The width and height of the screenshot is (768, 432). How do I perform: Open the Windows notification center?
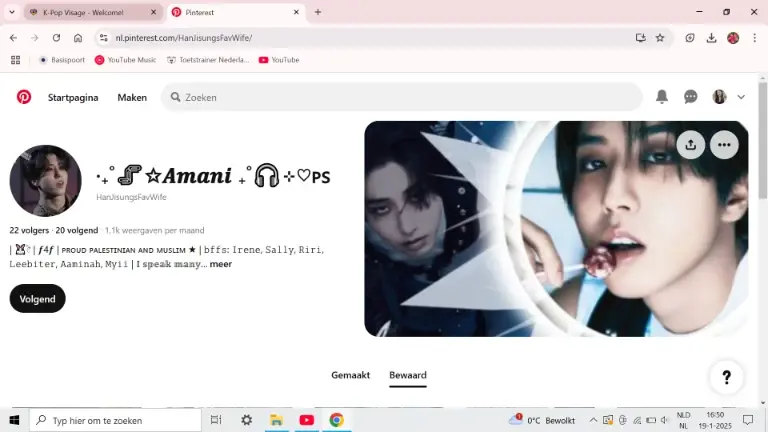coord(748,420)
